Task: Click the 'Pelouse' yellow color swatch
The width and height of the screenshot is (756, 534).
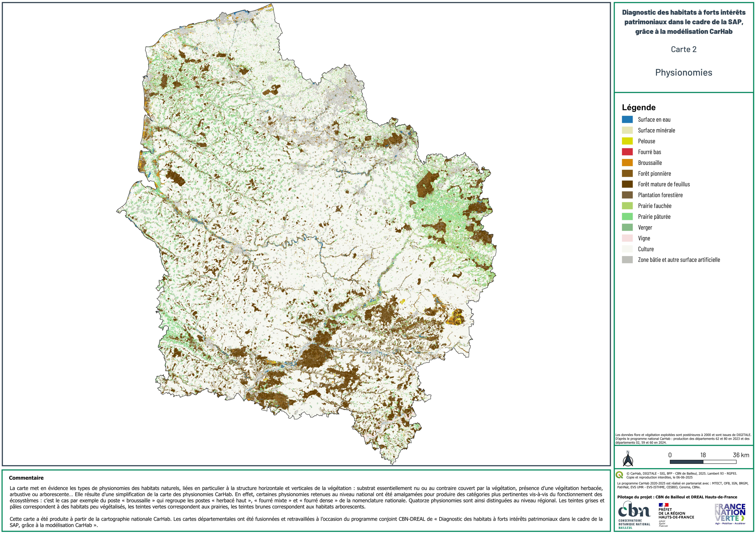Action: [628, 141]
